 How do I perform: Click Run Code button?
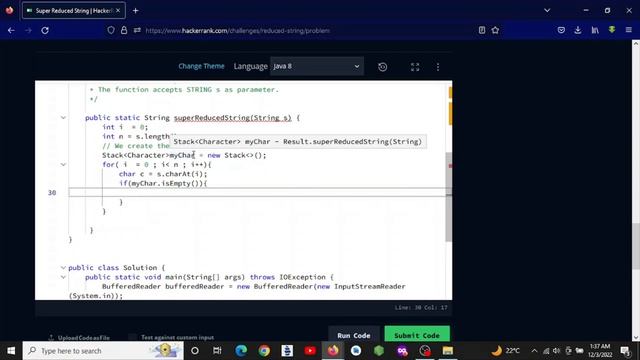(354, 335)
